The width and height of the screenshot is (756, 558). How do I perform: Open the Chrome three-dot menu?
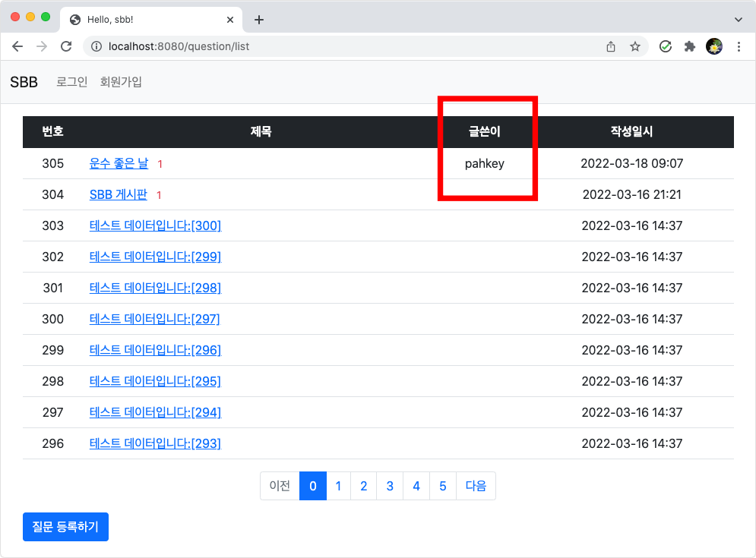pos(739,46)
